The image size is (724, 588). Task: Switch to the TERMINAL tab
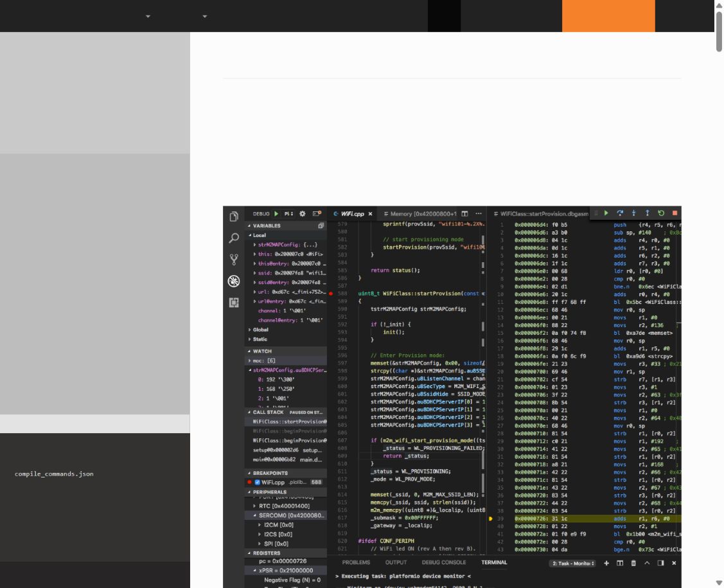click(x=494, y=562)
